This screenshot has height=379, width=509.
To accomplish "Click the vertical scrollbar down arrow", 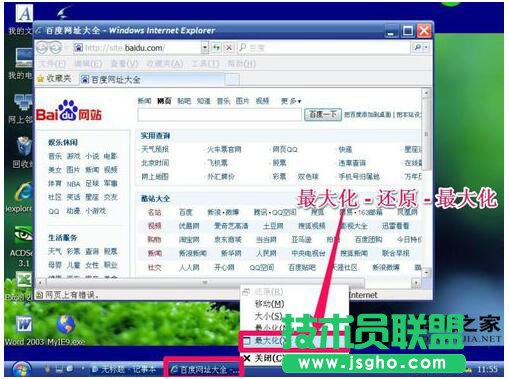I will 426,272.
